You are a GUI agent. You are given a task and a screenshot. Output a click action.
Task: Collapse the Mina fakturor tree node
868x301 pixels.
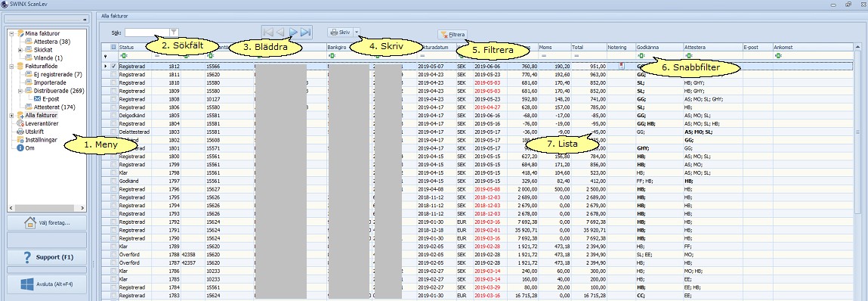12,33
